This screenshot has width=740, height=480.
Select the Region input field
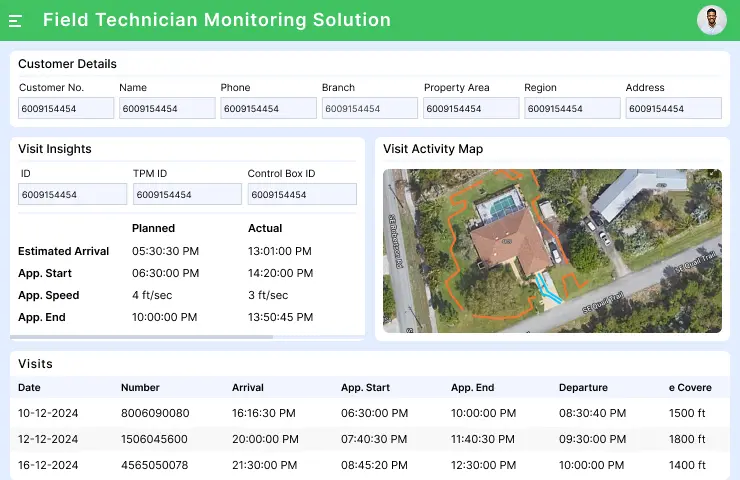click(572, 108)
